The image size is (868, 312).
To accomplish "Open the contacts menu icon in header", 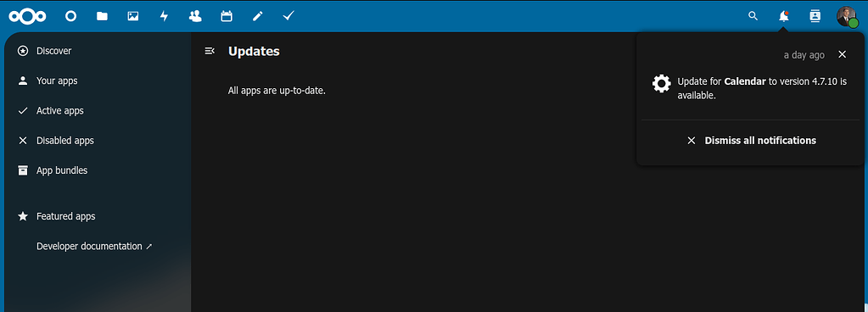I will point(815,16).
